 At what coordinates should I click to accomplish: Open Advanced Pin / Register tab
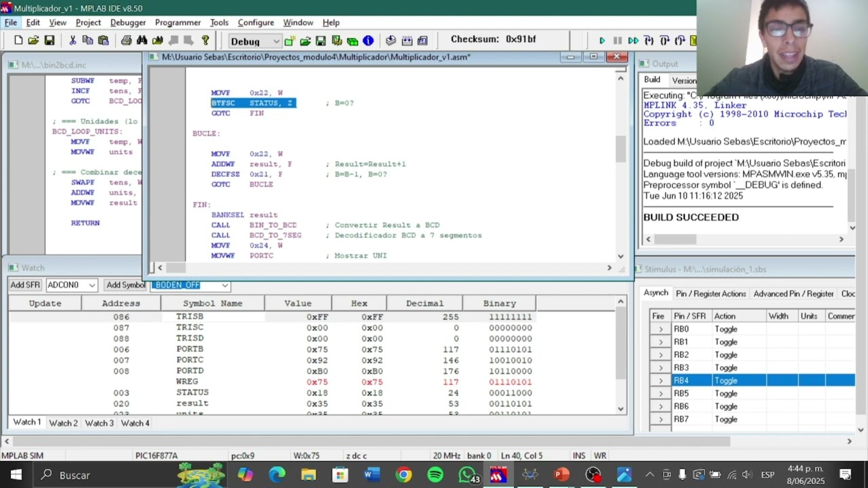pyautogui.click(x=793, y=293)
